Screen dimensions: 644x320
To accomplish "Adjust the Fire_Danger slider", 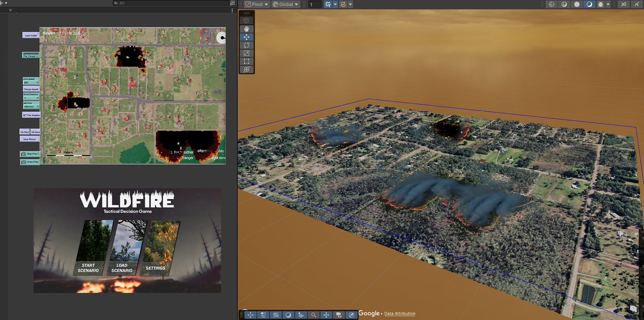I will coord(31,55).
